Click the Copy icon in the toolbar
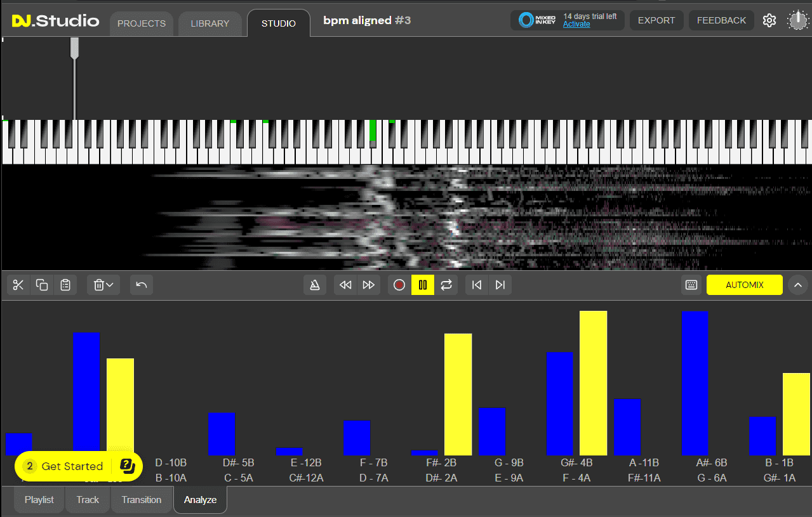 click(x=42, y=285)
